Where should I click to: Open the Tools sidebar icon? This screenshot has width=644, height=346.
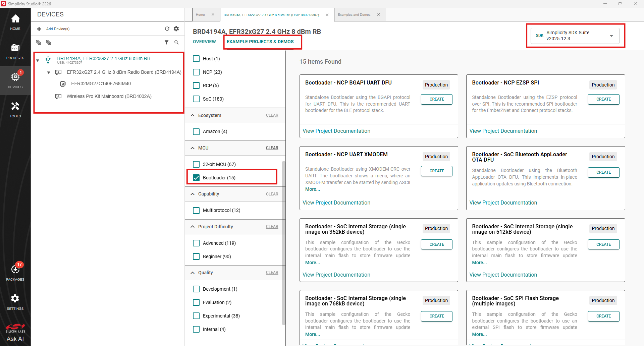coord(15,110)
